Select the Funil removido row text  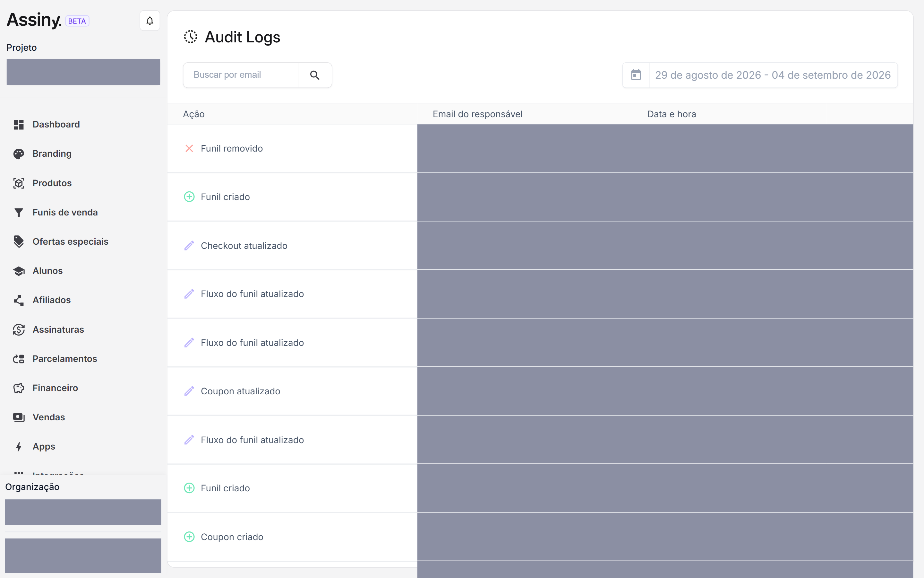tap(232, 148)
